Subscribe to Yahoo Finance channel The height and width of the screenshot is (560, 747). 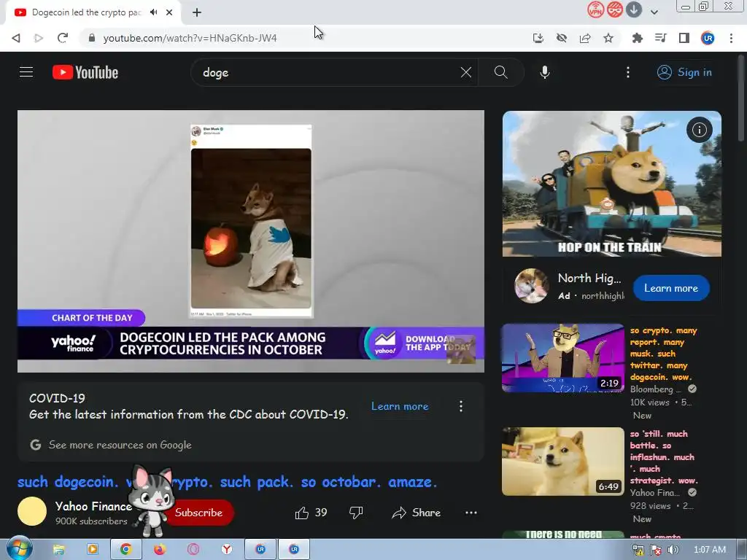(199, 513)
